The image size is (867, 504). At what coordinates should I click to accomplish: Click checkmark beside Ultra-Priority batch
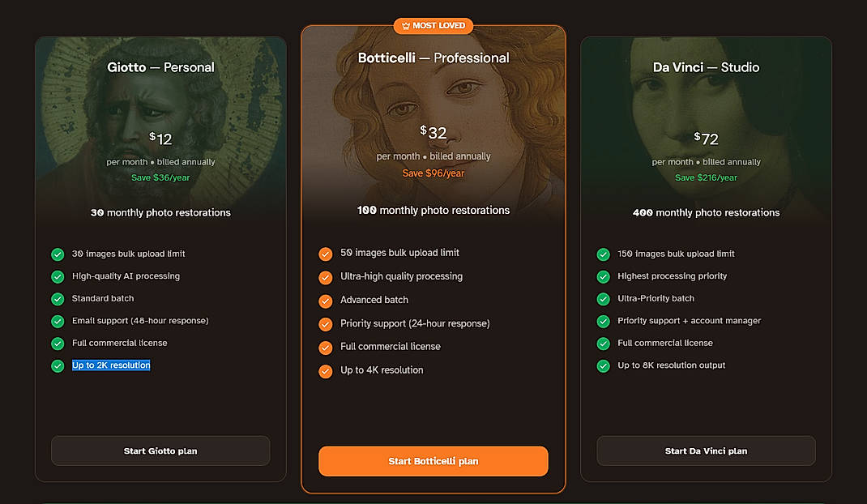tap(603, 299)
